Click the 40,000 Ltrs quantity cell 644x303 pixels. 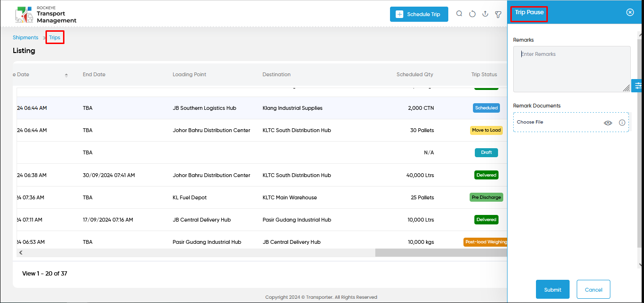coord(420,175)
